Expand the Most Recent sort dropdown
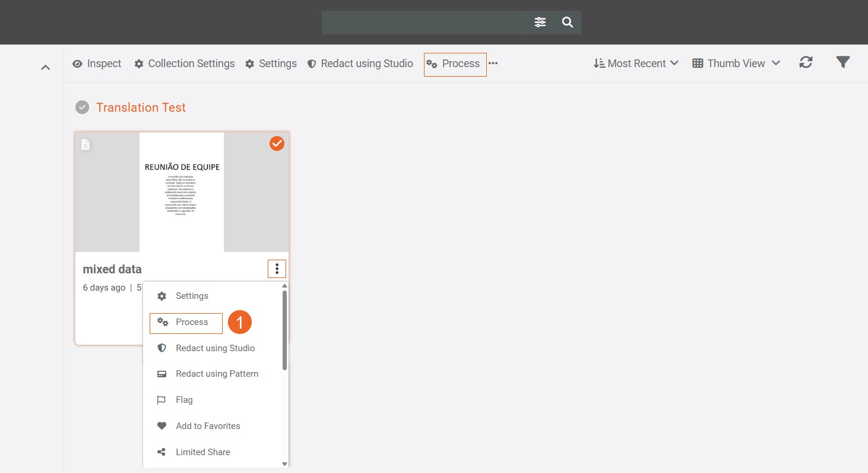868x473 pixels. [636, 64]
